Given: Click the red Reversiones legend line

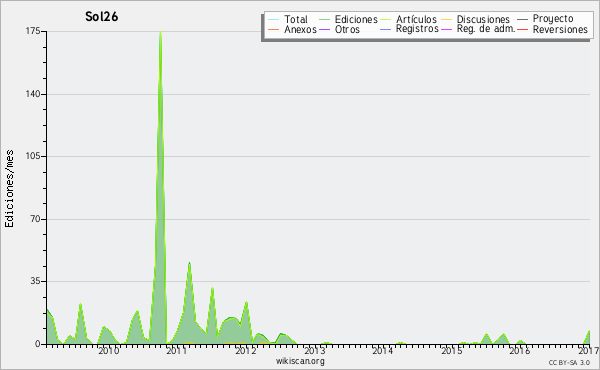Looking at the screenshot, I should [x=522, y=29].
